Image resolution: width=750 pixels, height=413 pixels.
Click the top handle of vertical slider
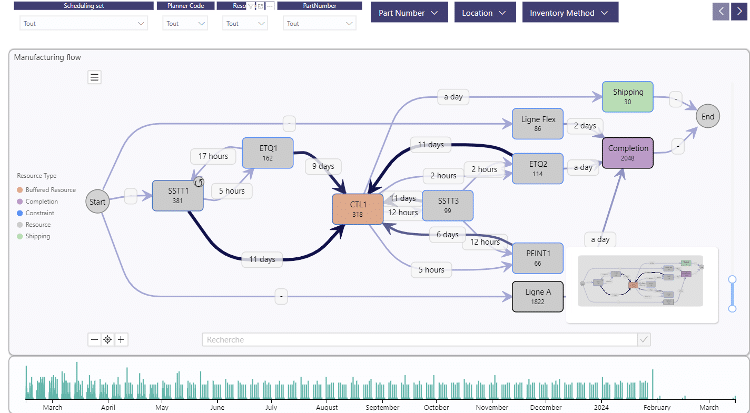click(x=732, y=279)
